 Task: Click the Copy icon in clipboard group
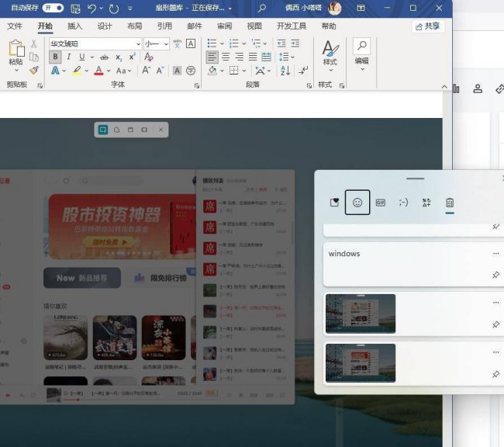[x=34, y=57]
